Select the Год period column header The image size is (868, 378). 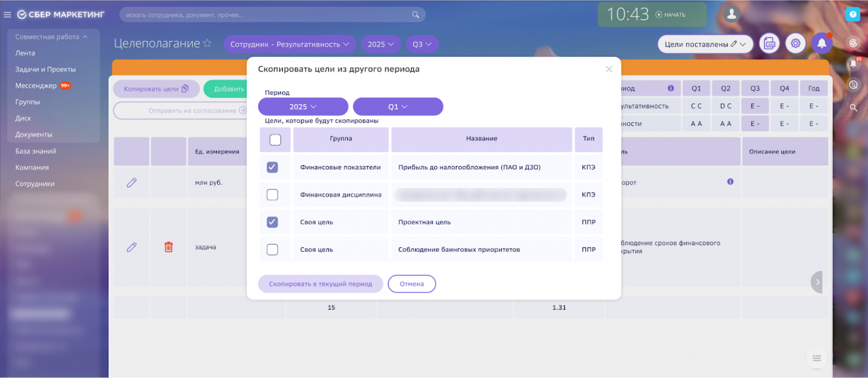813,88
